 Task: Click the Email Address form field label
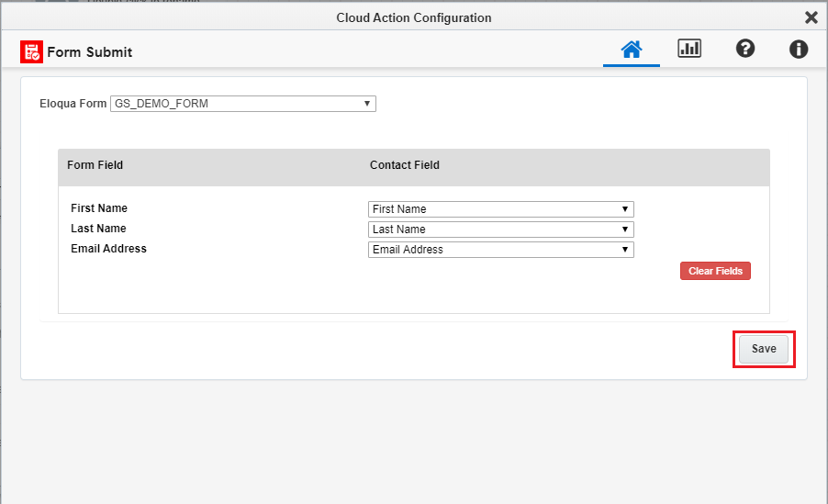108,248
